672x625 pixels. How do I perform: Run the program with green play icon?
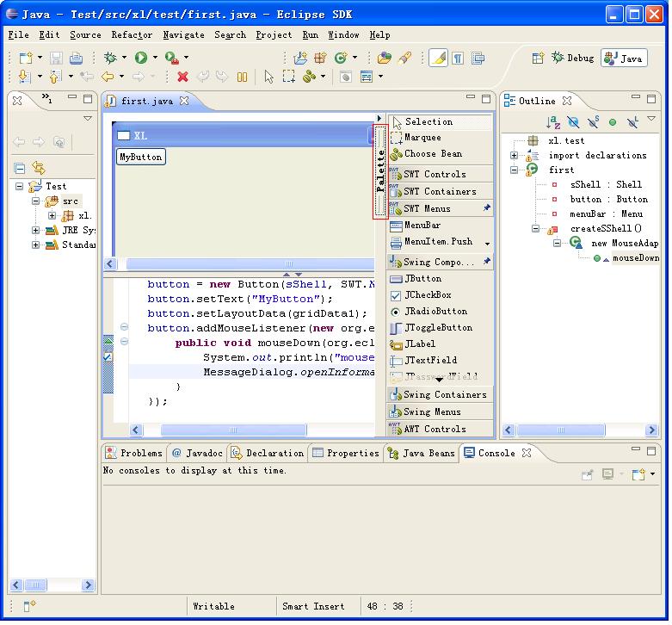(x=141, y=58)
